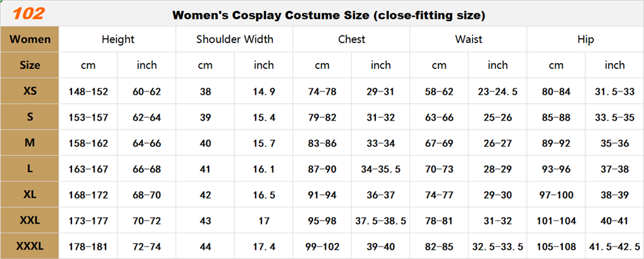Click the 41.5-42.5 hip inch cell
This screenshot has height=259, width=644.
coord(614,246)
